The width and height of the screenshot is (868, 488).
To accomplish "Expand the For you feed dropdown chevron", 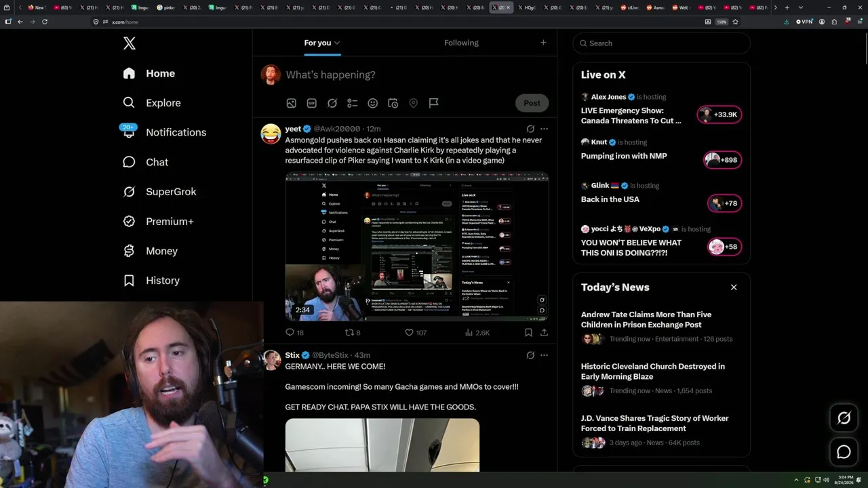I will point(337,43).
